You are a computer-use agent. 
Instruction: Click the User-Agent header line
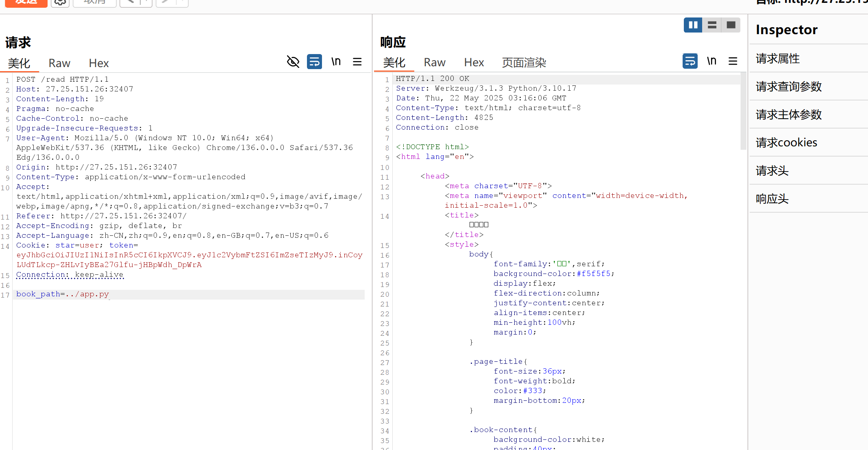185,148
